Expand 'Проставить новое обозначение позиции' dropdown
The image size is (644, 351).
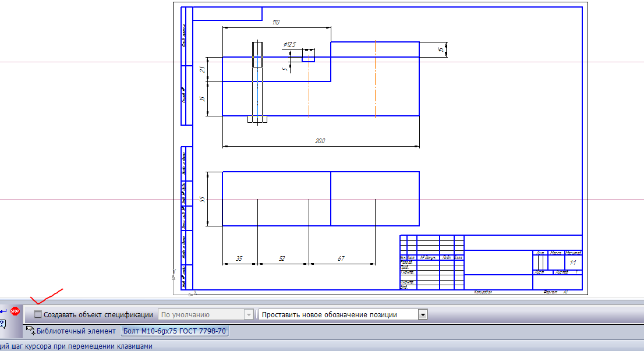[423, 314]
